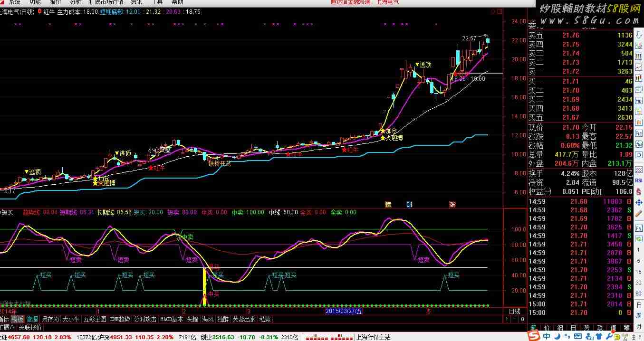
Task: Click the 榜 label under the main chart
Action: coord(388,205)
